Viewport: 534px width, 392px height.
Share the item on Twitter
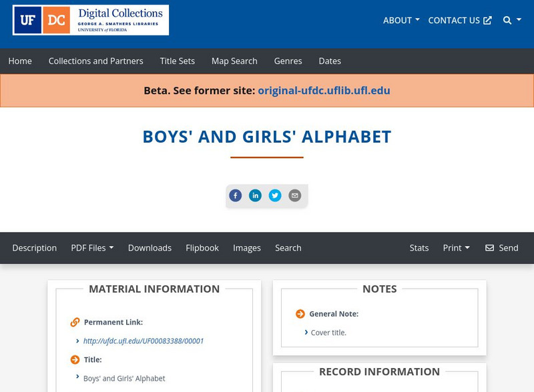[276, 195]
